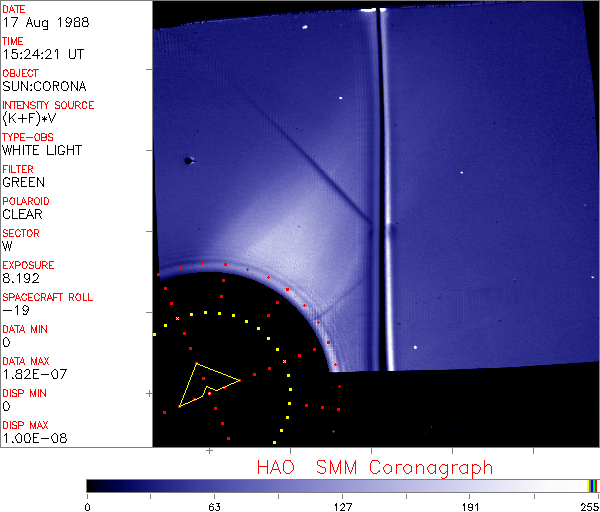
Task: Select the spacecraft roll value -19
Action: click(x=16, y=310)
